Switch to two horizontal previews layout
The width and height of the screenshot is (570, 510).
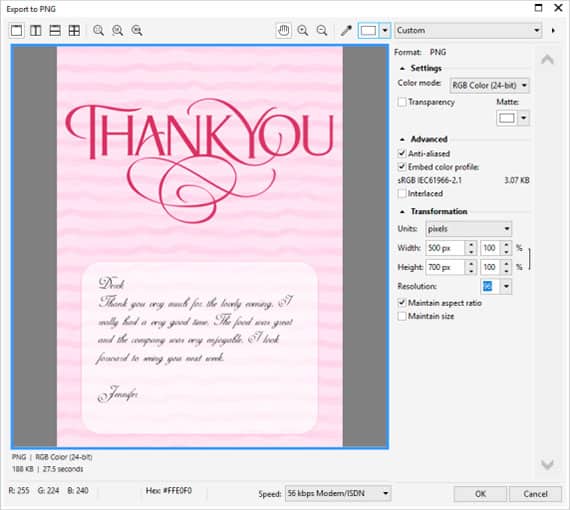click(55, 31)
